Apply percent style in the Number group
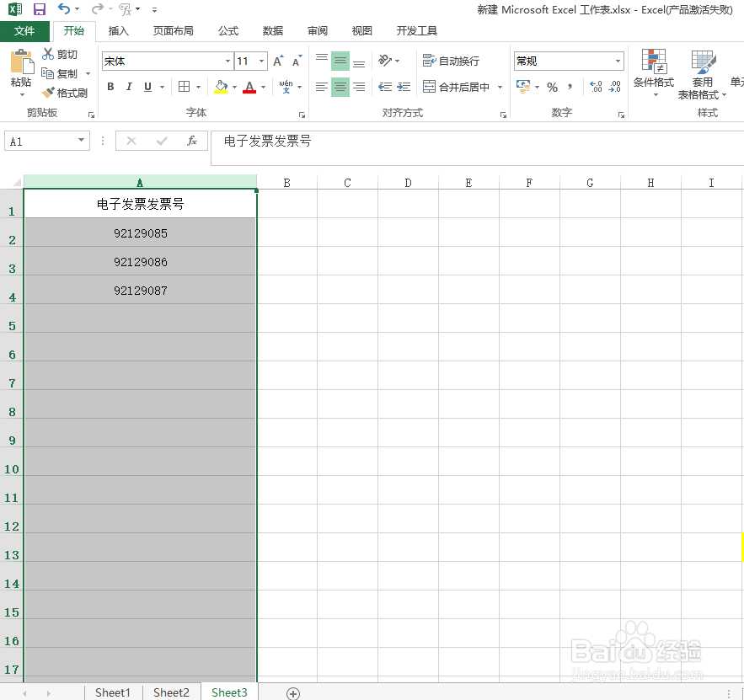The width and height of the screenshot is (744, 700). (x=552, y=87)
